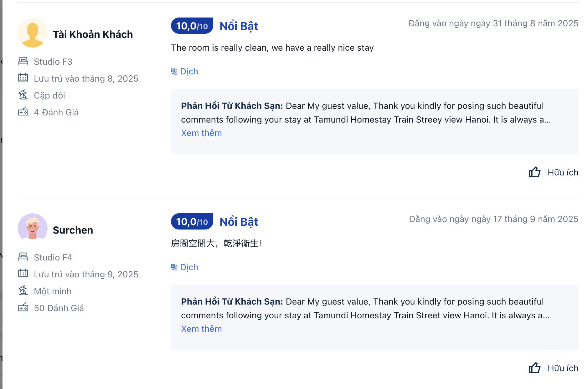
Task: Mark Surchen's review as Hữu ích
Action: [x=563, y=368]
